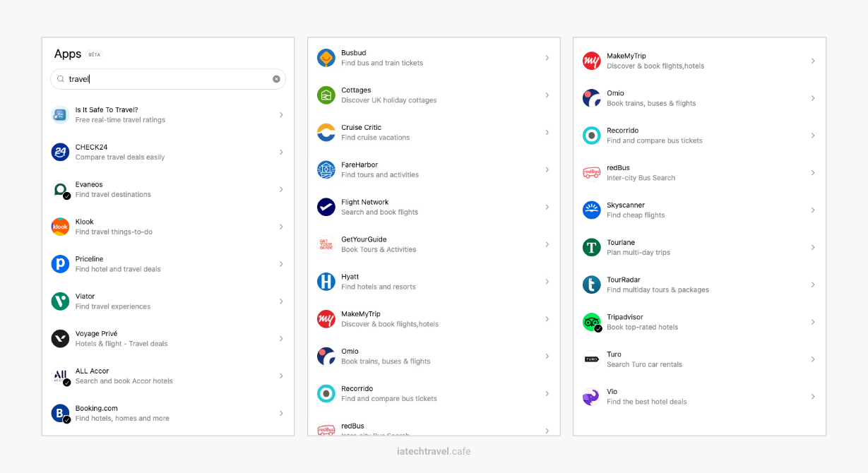Click 'Voyage Privé' name text
The width and height of the screenshot is (868, 473).
(x=96, y=334)
